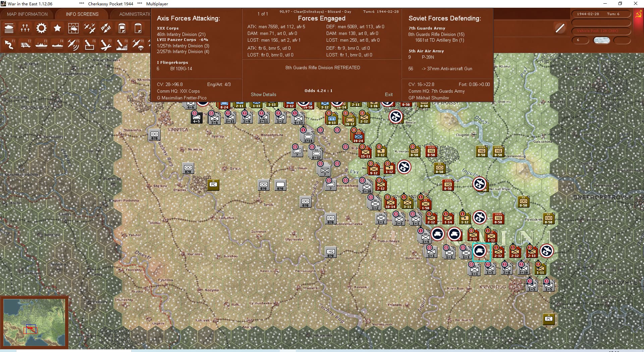Click the Bf 109G-14 aircraft entry
Viewport: 644px width, 352px height.
pos(181,69)
